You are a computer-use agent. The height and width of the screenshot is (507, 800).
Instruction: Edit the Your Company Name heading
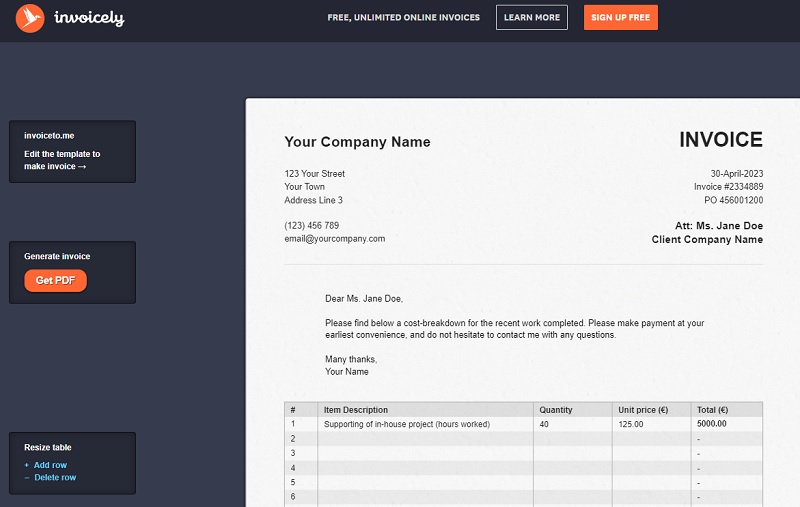coord(357,142)
